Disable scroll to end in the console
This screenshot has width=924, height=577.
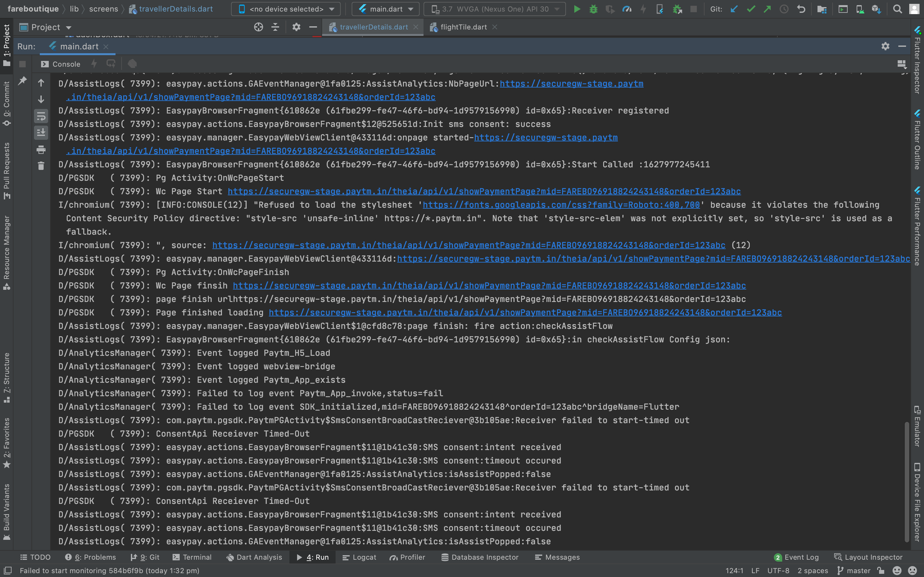coord(41,133)
